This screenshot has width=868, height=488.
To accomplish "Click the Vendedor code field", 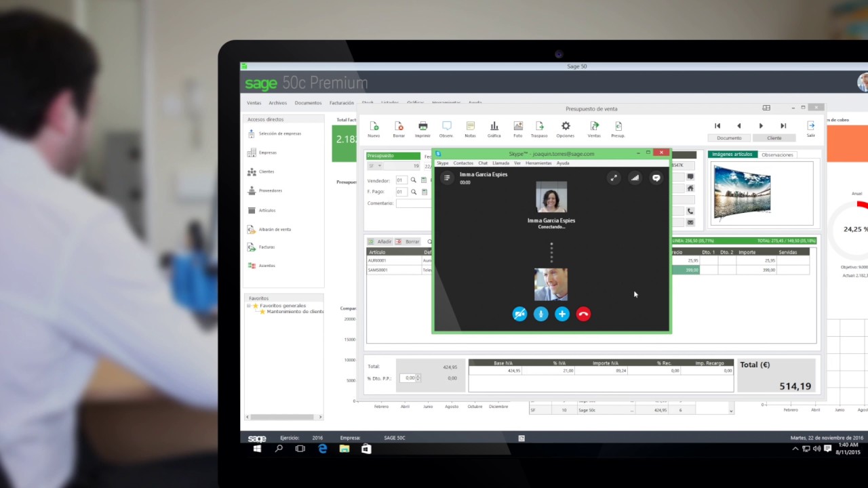I will pyautogui.click(x=401, y=180).
